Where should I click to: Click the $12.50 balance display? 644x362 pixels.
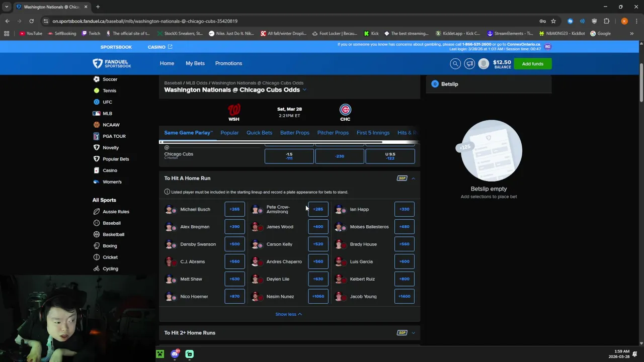[x=502, y=64]
